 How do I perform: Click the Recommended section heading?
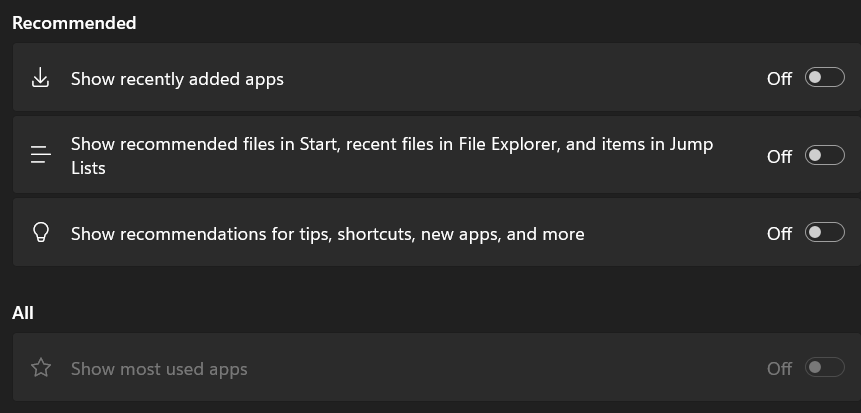coord(74,22)
